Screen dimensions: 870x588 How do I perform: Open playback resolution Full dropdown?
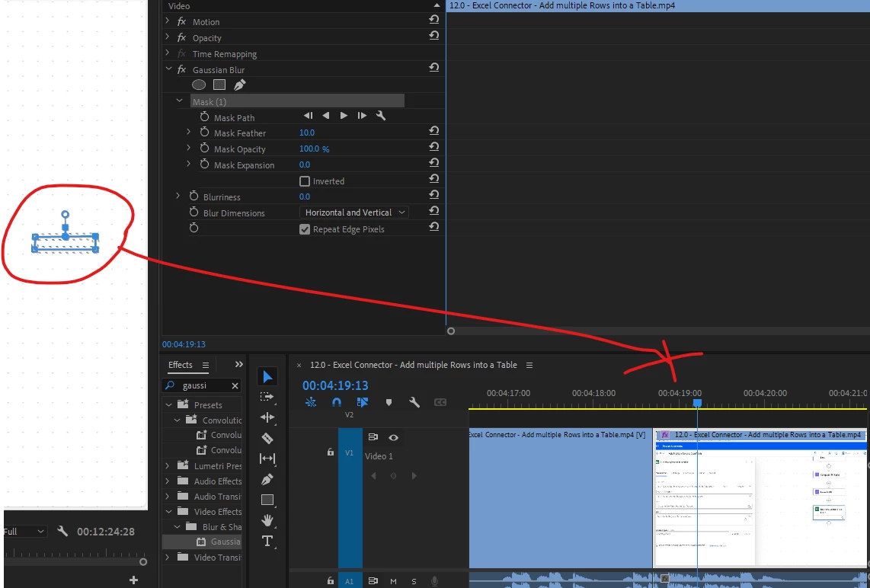click(x=24, y=532)
